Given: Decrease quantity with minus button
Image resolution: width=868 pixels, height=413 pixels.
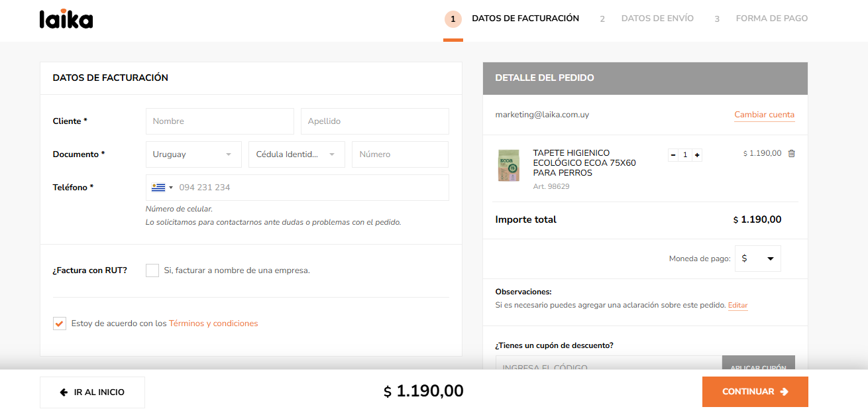Looking at the screenshot, I should [673, 155].
